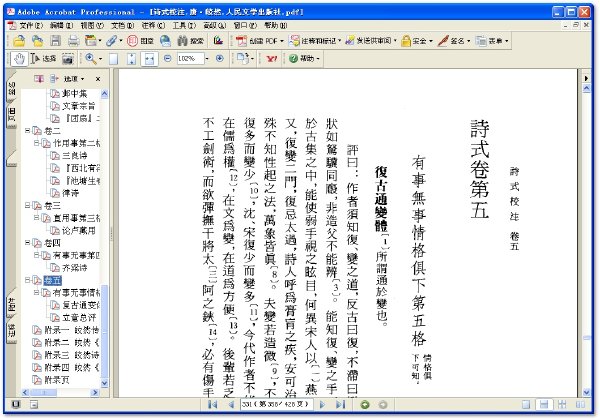This screenshot has width=600, height=420.
Task: Open the 视图(V) menu
Action: pyautogui.click(x=92, y=26)
